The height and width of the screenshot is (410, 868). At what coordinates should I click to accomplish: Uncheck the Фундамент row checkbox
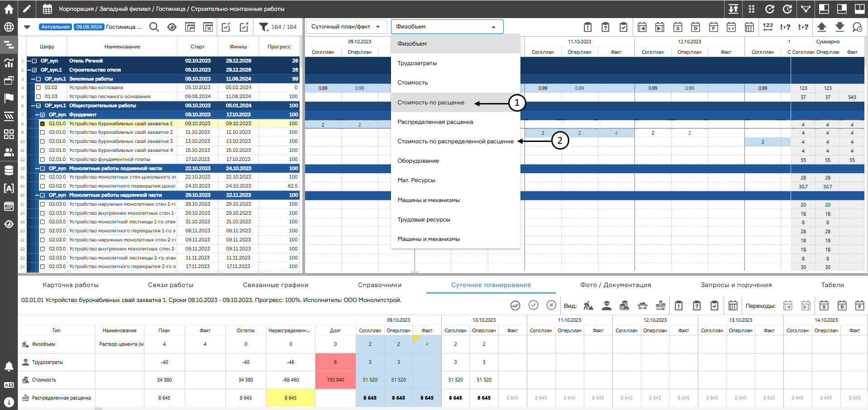point(43,115)
